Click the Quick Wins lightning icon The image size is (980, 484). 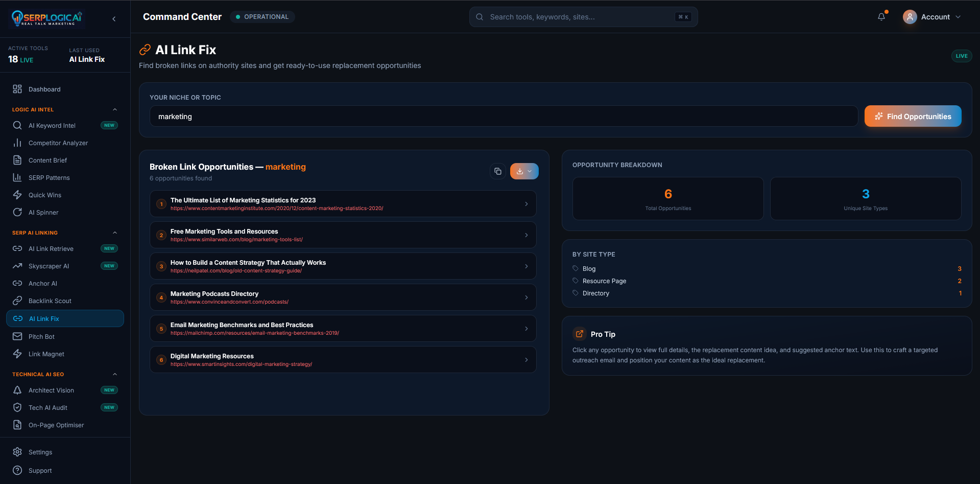point(17,195)
